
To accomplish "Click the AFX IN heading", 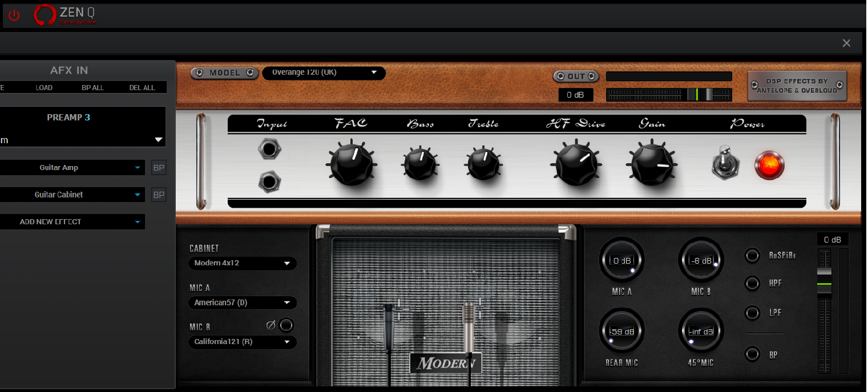I will coord(69,71).
